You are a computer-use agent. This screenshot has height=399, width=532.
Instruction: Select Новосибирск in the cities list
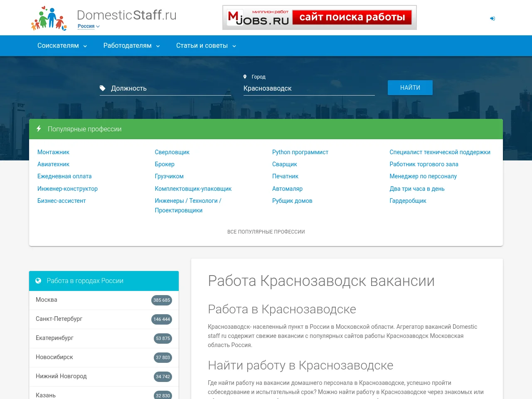[x=104, y=357]
